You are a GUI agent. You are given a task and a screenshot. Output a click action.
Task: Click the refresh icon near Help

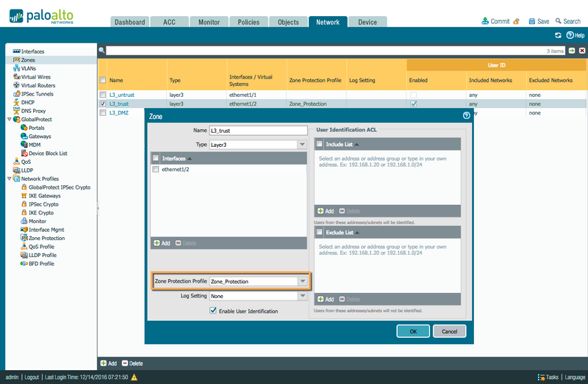(558, 35)
